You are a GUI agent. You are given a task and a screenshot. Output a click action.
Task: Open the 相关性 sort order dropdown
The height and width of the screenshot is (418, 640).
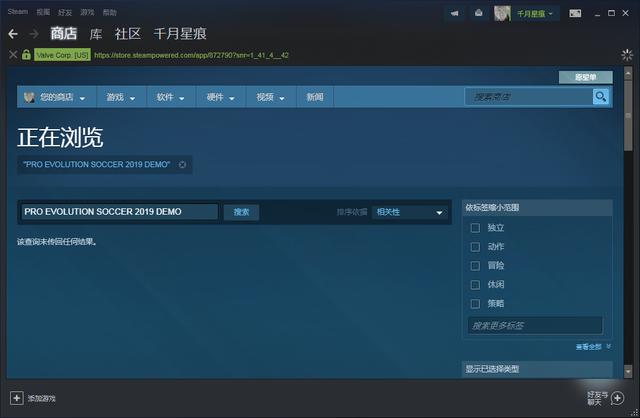click(x=409, y=212)
